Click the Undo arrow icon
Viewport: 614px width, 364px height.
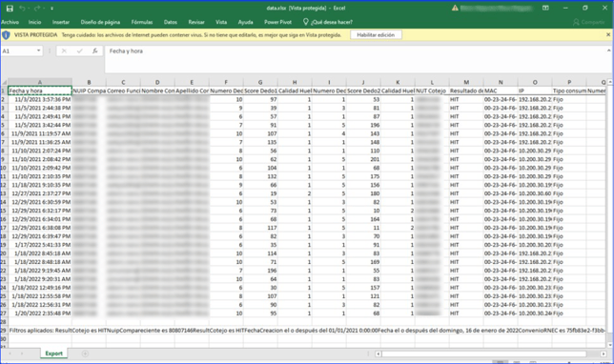(x=22, y=9)
